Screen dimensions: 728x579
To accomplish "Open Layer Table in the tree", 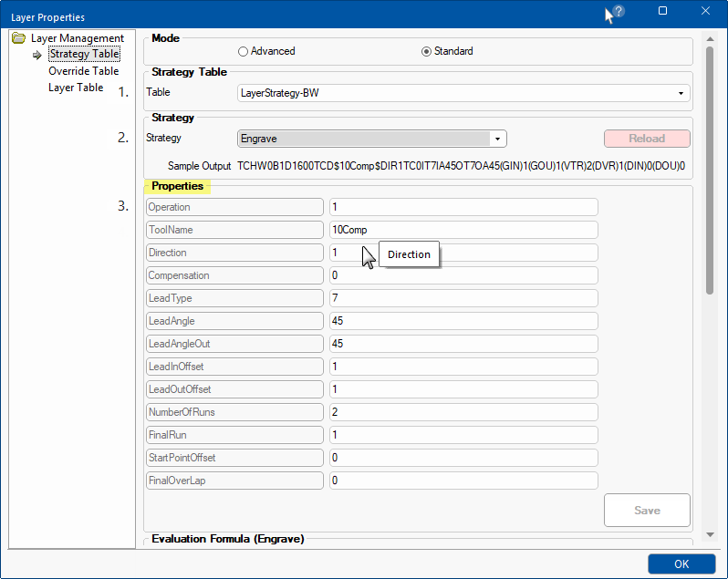I will click(x=76, y=88).
